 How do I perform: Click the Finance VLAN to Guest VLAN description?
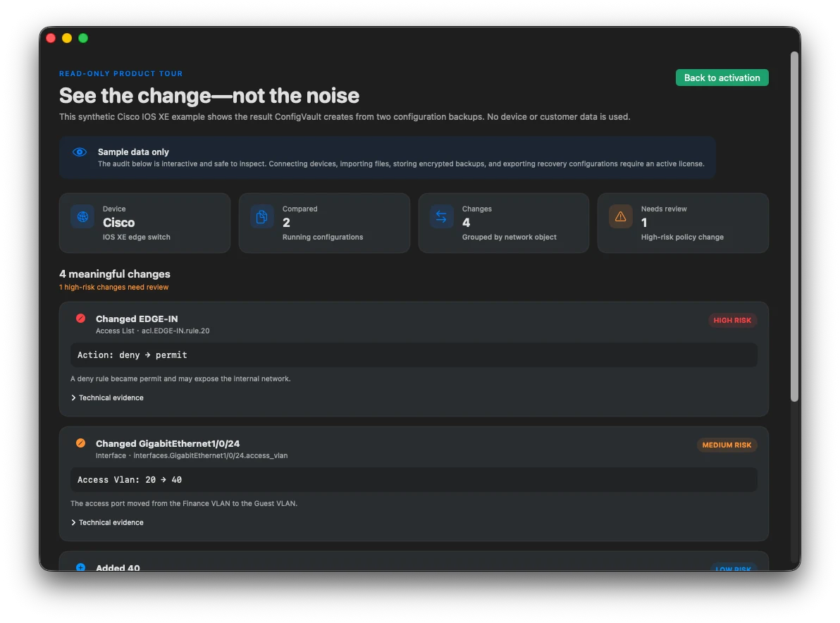pos(184,503)
